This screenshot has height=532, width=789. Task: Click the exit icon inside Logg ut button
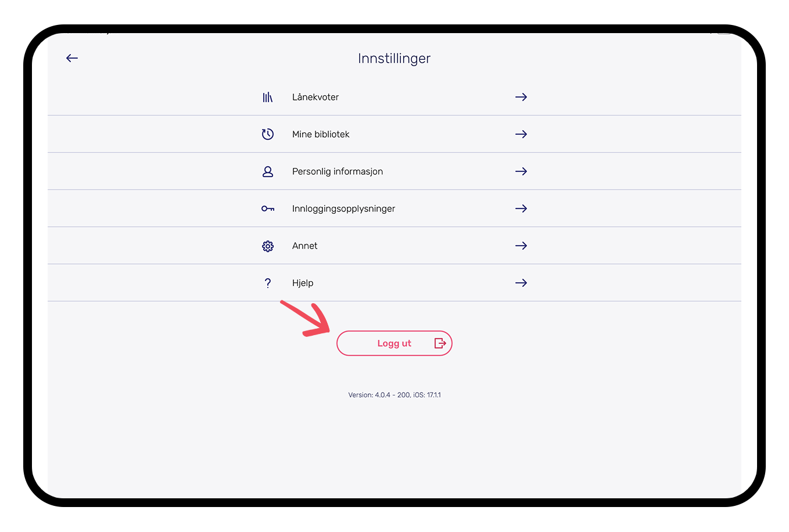[440, 343]
